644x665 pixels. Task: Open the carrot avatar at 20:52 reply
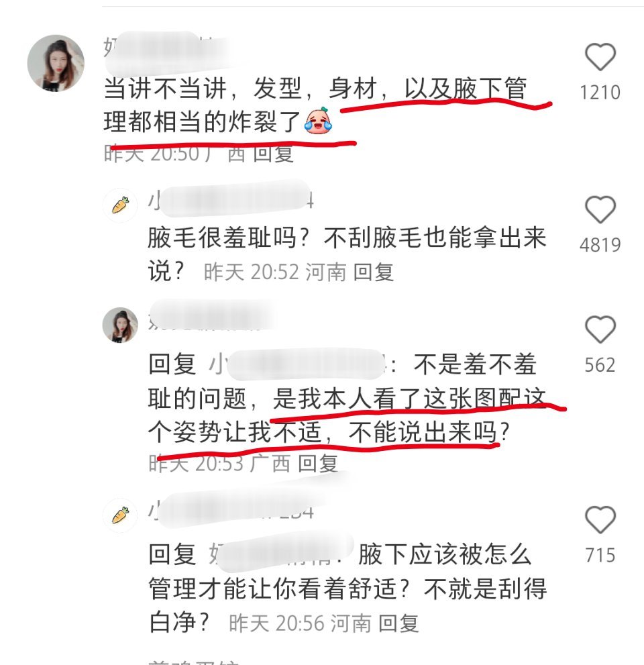pos(120,205)
